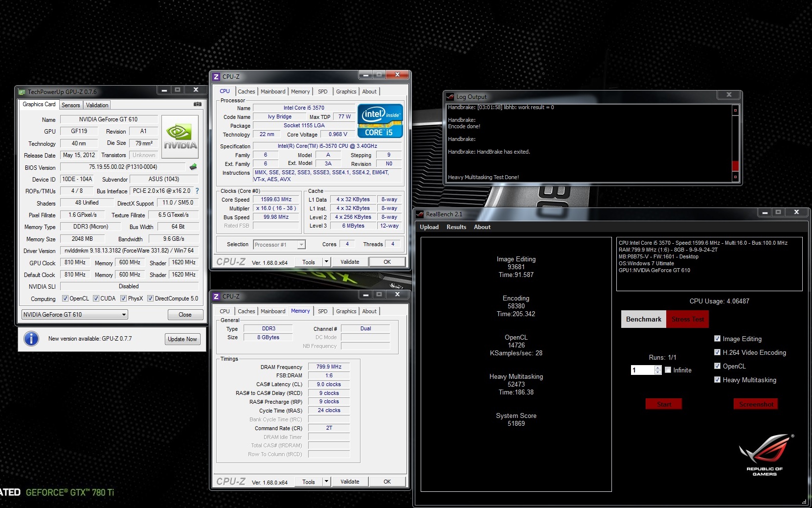Click the blue info icon in GPU-Z update bar

click(31, 339)
